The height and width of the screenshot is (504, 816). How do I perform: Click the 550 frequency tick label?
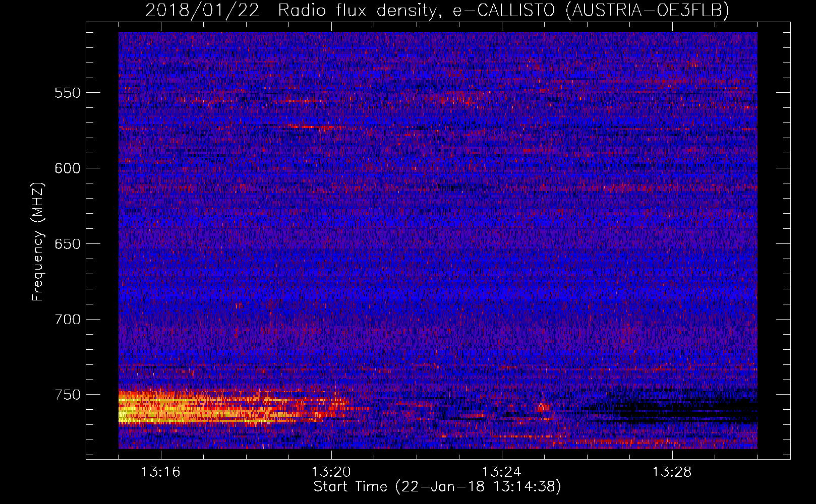68,93
